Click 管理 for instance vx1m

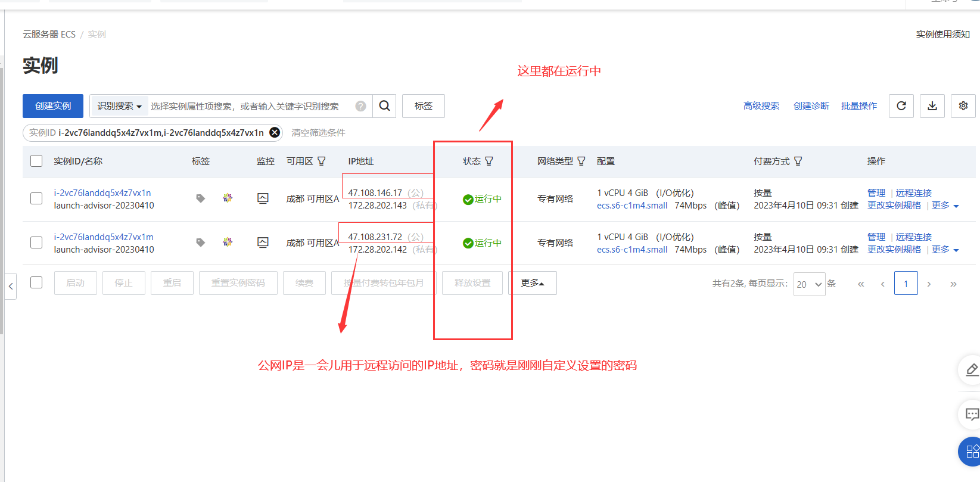(x=876, y=237)
